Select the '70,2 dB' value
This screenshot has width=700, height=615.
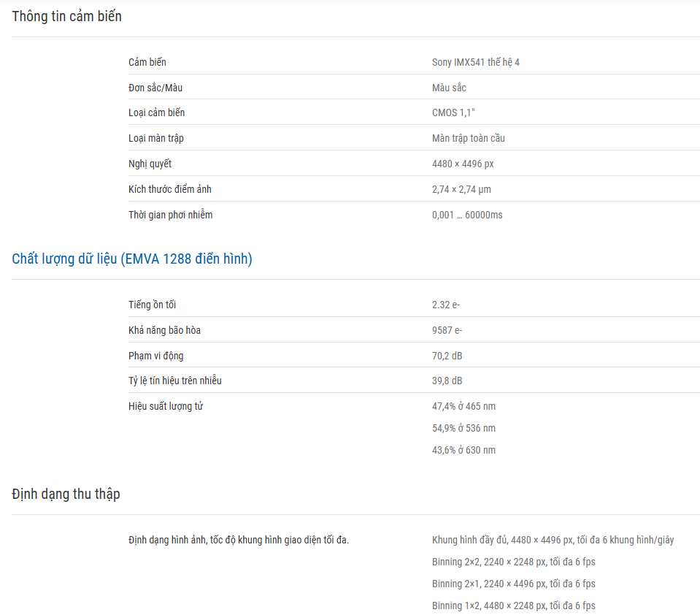coord(447,356)
